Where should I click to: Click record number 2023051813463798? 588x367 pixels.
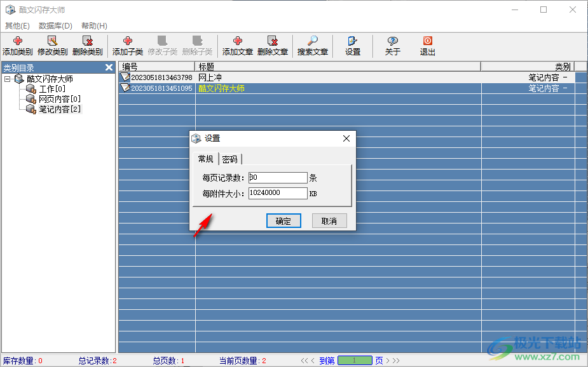tap(161, 77)
